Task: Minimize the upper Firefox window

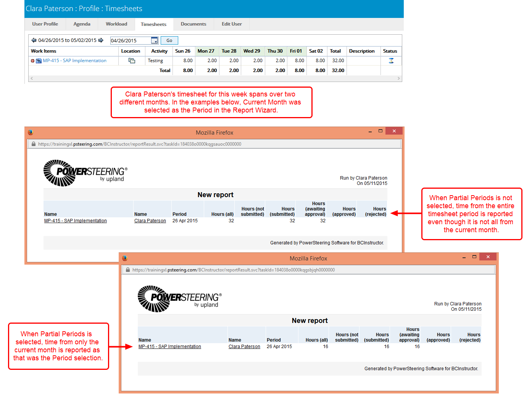Action: (x=370, y=131)
